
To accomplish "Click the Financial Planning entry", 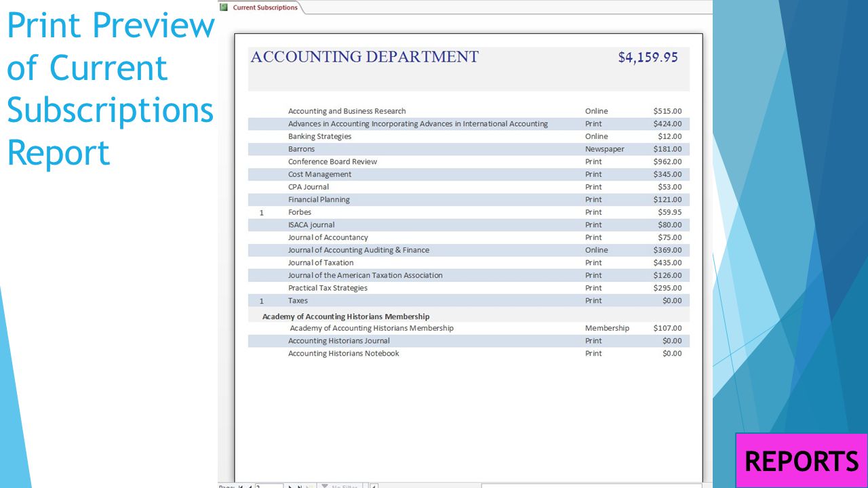I will tap(319, 200).
